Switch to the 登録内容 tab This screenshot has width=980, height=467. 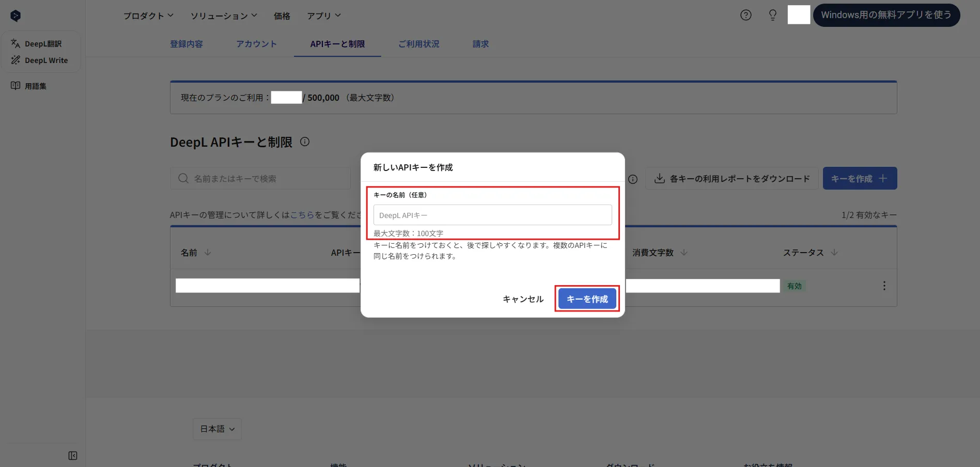186,44
